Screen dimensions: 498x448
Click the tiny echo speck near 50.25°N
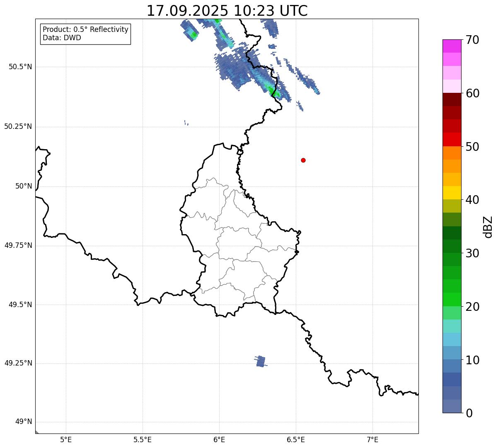(x=186, y=123)
